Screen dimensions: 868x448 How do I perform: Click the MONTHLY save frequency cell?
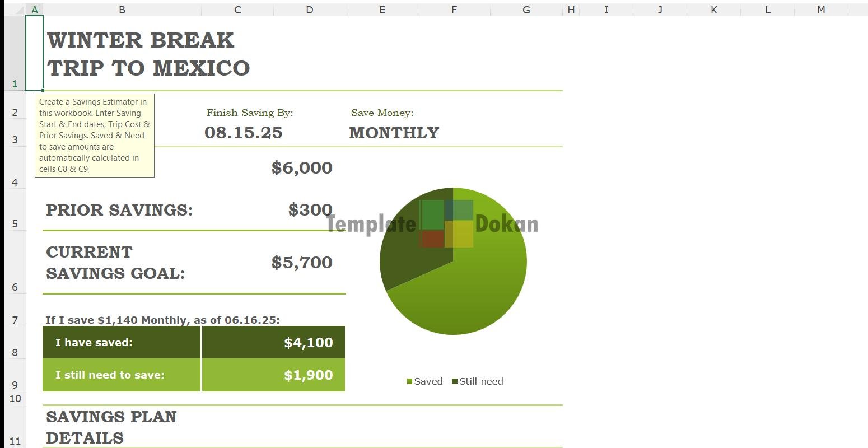[394, 133]
